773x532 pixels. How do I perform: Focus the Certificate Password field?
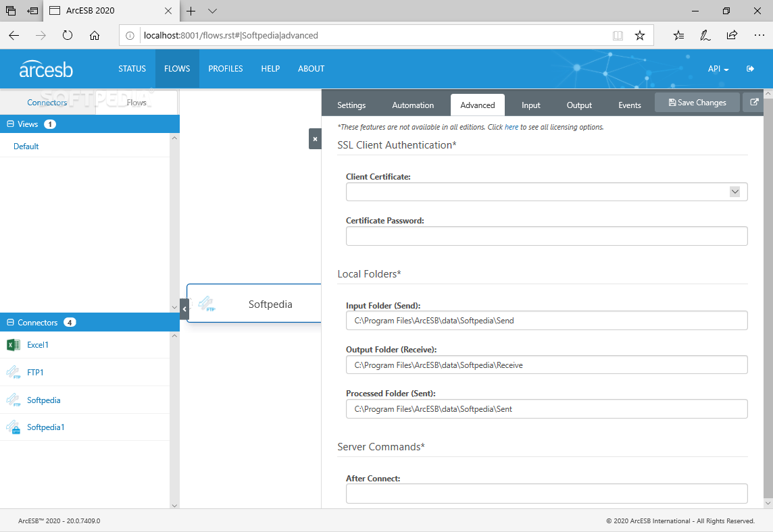(x=547, y=236)
